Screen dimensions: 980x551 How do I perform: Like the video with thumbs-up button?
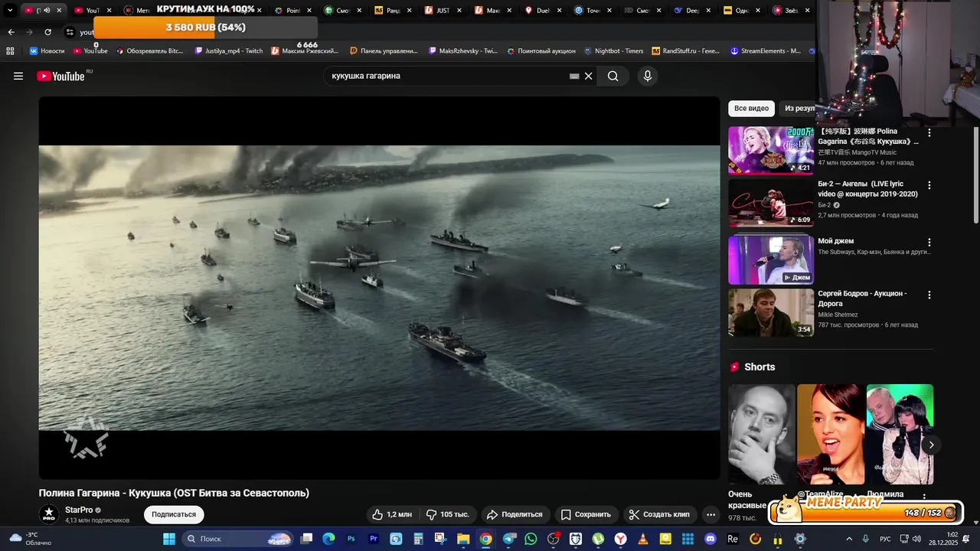(392, 514)
